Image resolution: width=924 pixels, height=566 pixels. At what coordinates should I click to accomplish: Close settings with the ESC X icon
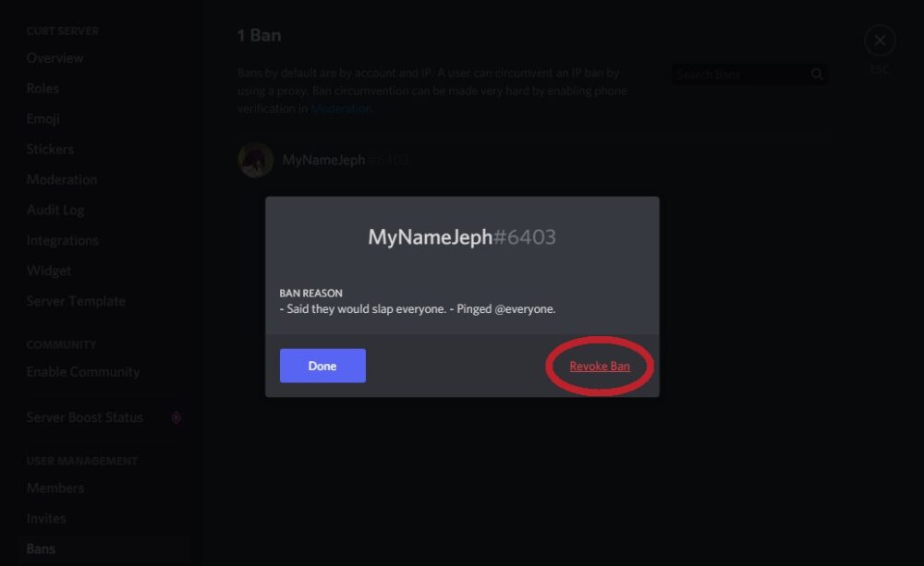point(880,41)
